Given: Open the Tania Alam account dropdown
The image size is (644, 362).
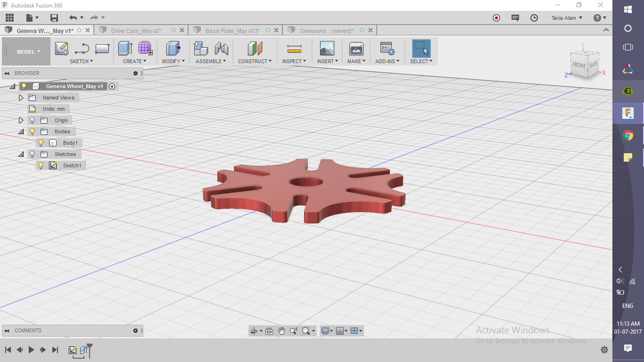Looking at the screenshot, I should [x=567, y=18].
